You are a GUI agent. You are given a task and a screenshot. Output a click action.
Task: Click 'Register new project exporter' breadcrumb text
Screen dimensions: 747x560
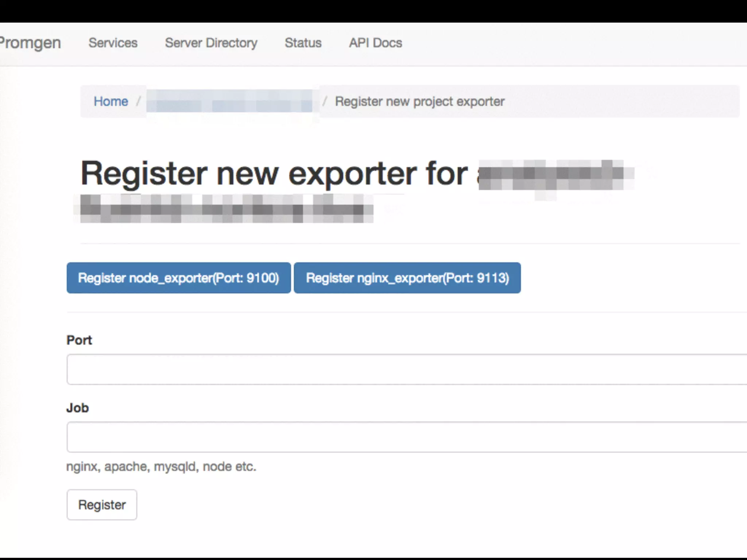point(420,101)
